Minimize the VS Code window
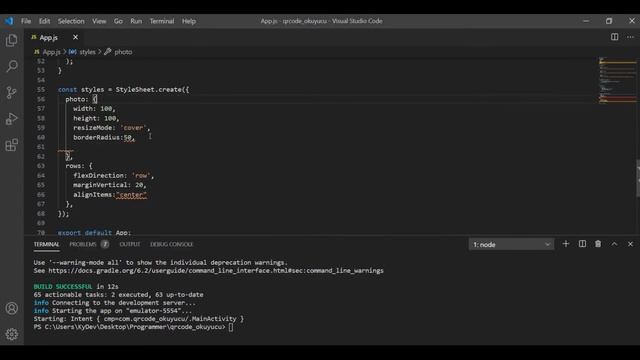The height and width of the screenshot is (360, 640). pos(586,21)
